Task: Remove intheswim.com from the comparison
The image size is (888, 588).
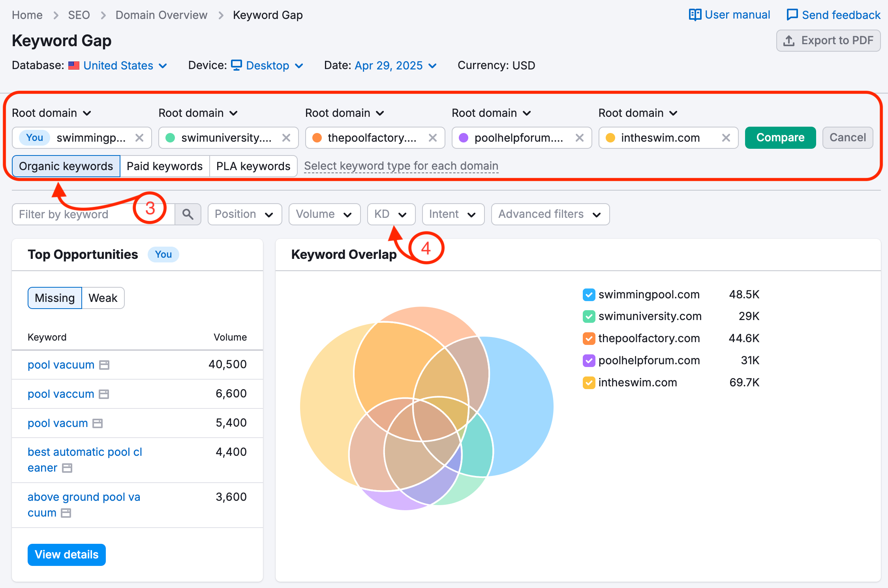Action: (x=726, y=138)
